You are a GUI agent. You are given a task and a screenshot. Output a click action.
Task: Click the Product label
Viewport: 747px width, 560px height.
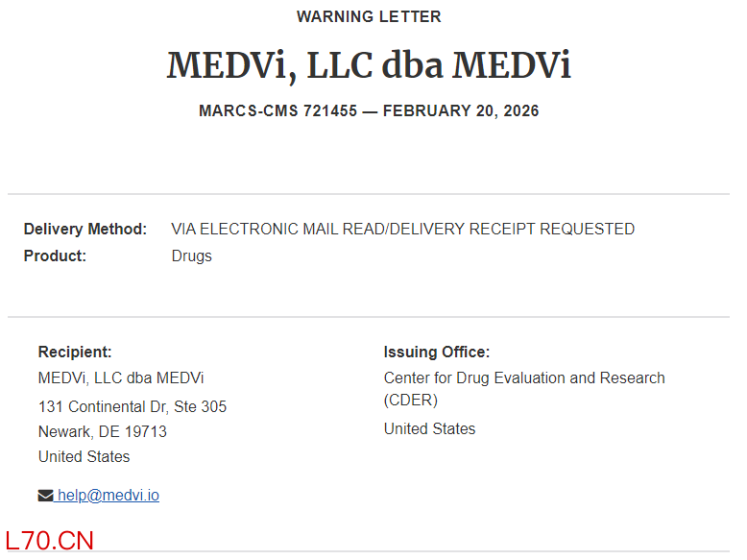tap(55, 256)
